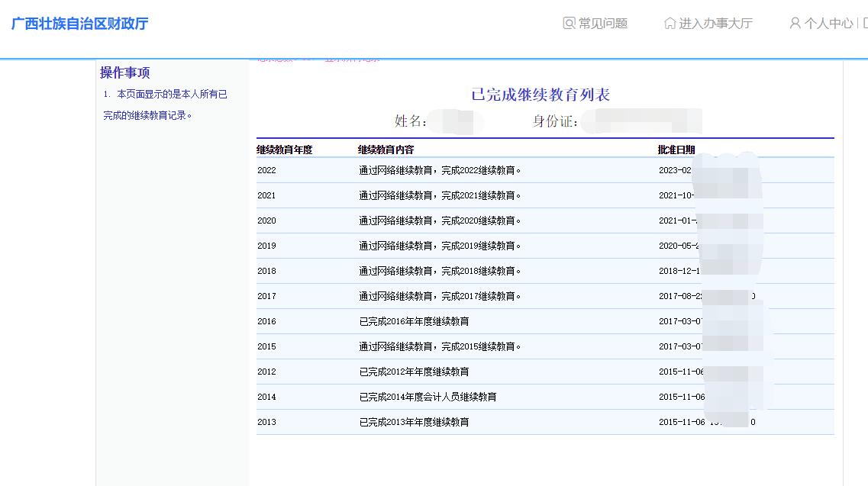
Task: Click the 批准日期 column header
Action: click(x=676, y=150)
